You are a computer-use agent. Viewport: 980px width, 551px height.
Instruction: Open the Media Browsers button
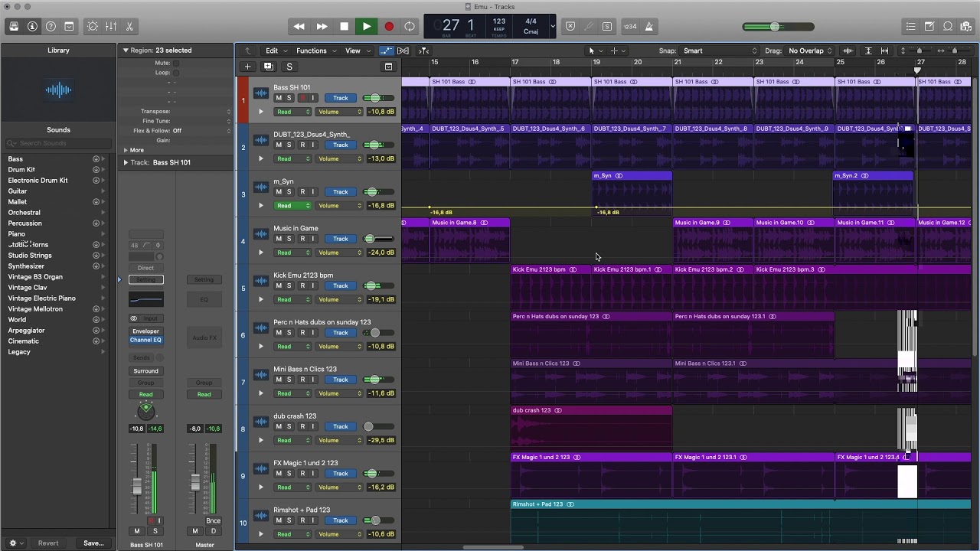pyautogui.click(x=966, y=27)
